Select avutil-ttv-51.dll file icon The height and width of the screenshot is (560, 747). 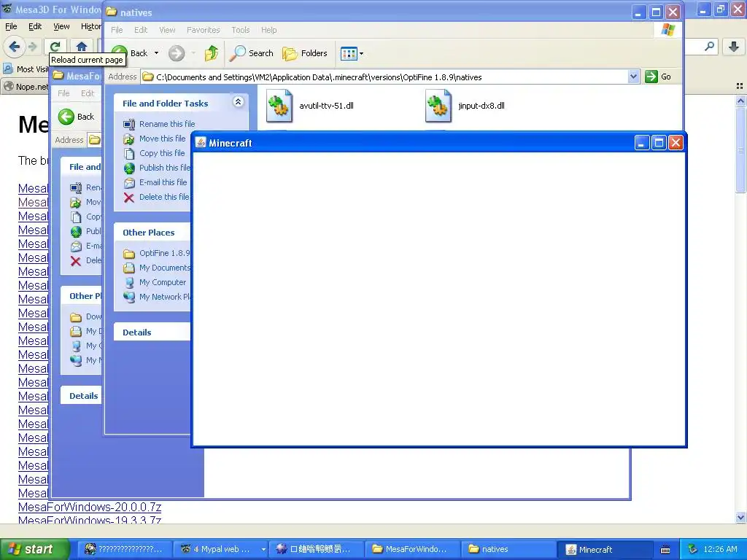click(x=279, y=106)
